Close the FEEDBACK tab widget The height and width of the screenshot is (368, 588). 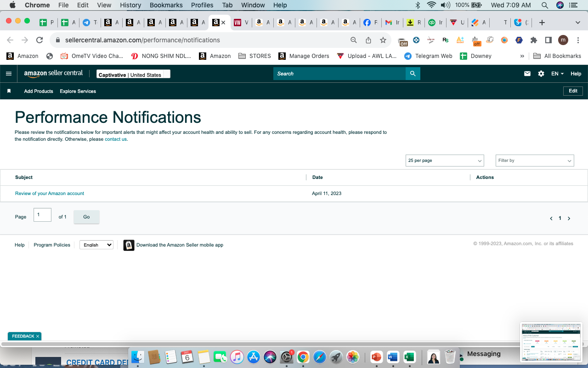tap(38, 336)
